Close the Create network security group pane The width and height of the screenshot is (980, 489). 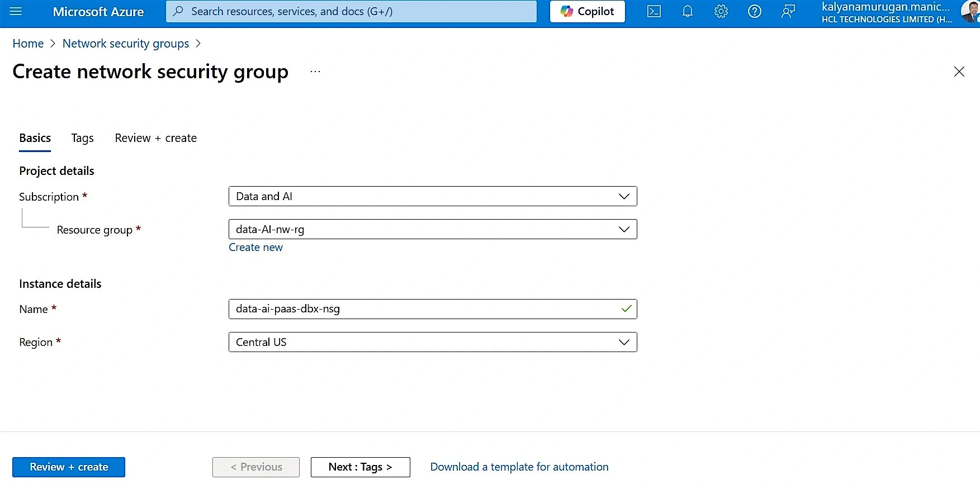point(959,72)
